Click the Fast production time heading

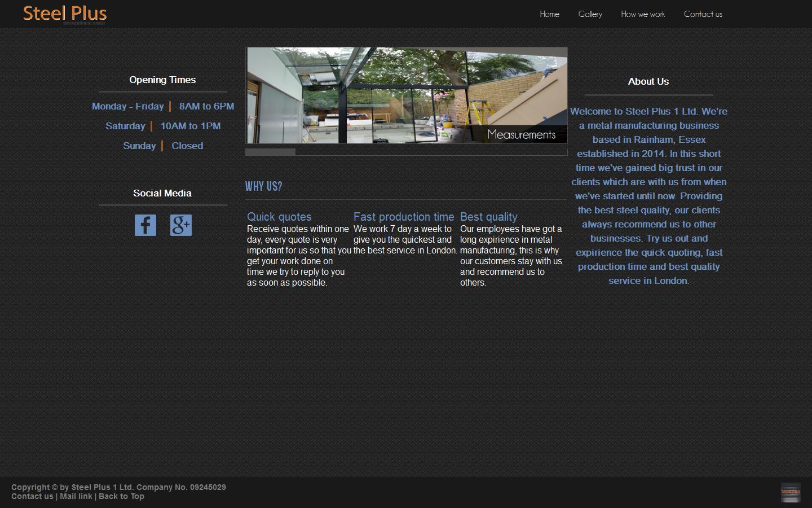pos(403,217)
